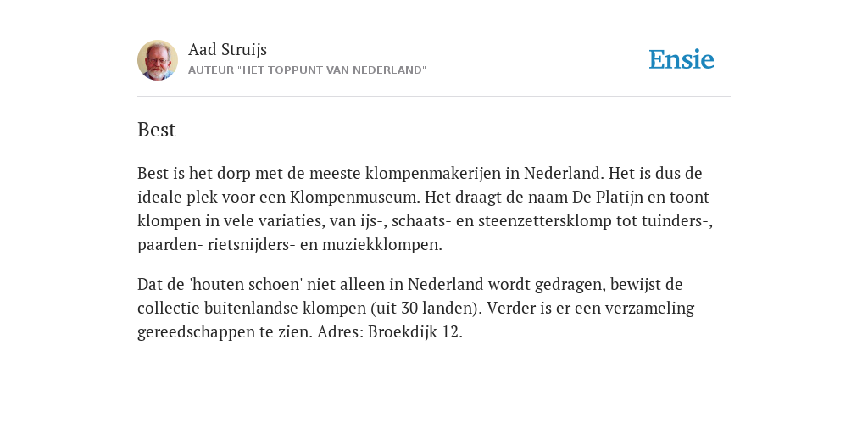Viewport: 868px width, 434px height.
Task: Click the horizontal divider below the author header
Action: (x=434, y=97)
